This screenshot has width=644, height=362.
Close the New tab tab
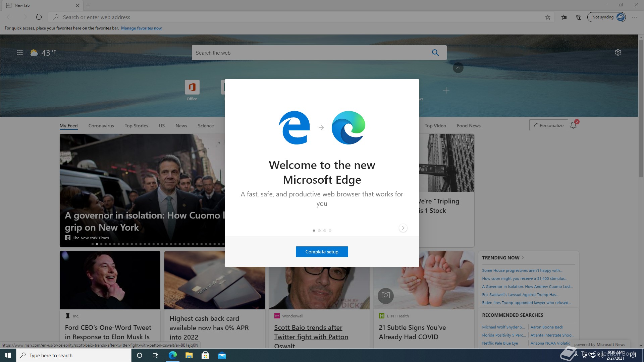tap(77, 5)
